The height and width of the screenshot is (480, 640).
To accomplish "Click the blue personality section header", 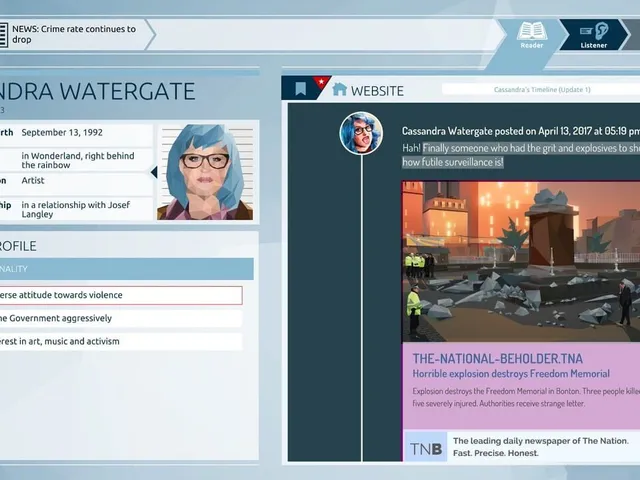I will pos(127,269).
